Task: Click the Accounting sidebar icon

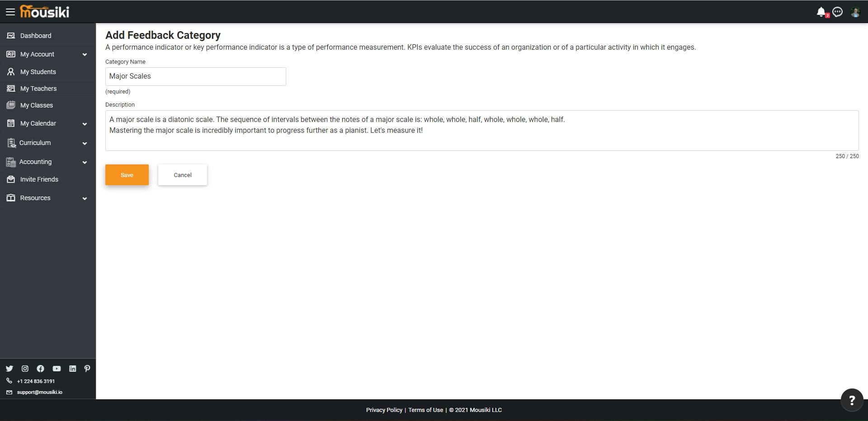Action: click(11, 162)
